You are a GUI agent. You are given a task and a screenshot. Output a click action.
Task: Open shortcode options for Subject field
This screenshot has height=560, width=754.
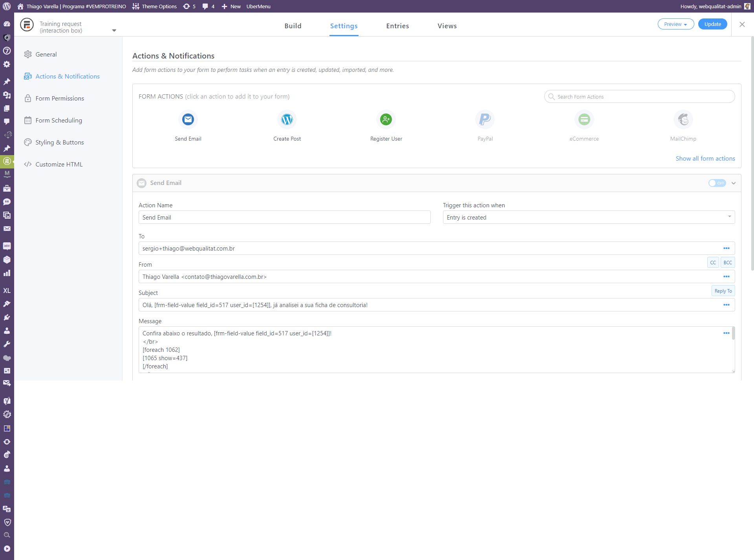726,305
